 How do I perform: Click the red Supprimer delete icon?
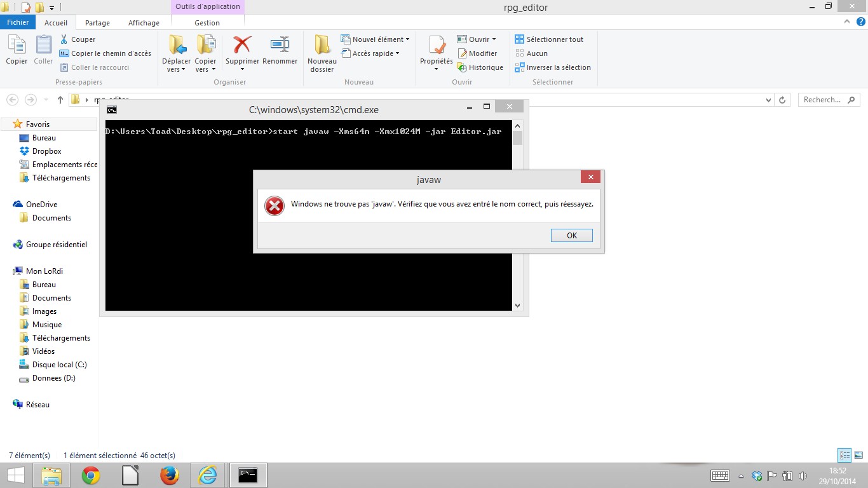(x=242, y=44)
